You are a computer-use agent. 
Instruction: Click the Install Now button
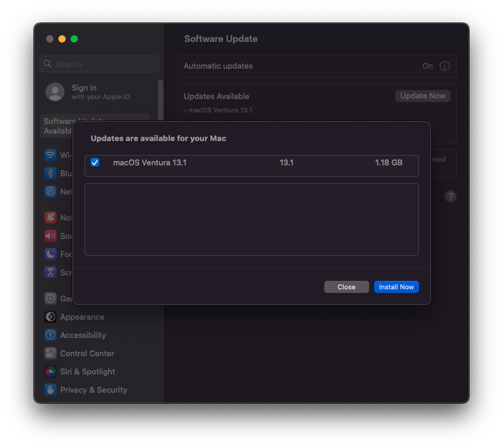click(396, 287)
